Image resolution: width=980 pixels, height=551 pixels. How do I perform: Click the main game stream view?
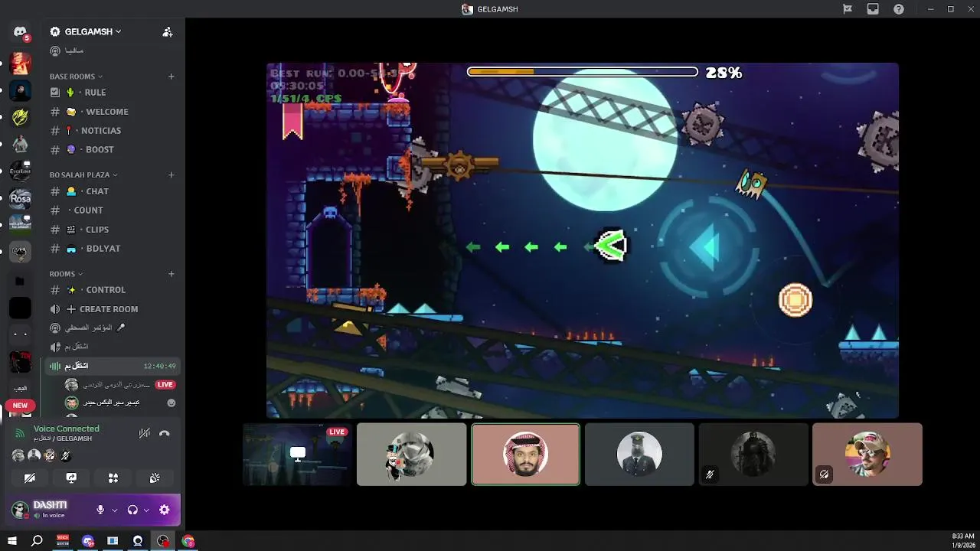click(583, 240)
